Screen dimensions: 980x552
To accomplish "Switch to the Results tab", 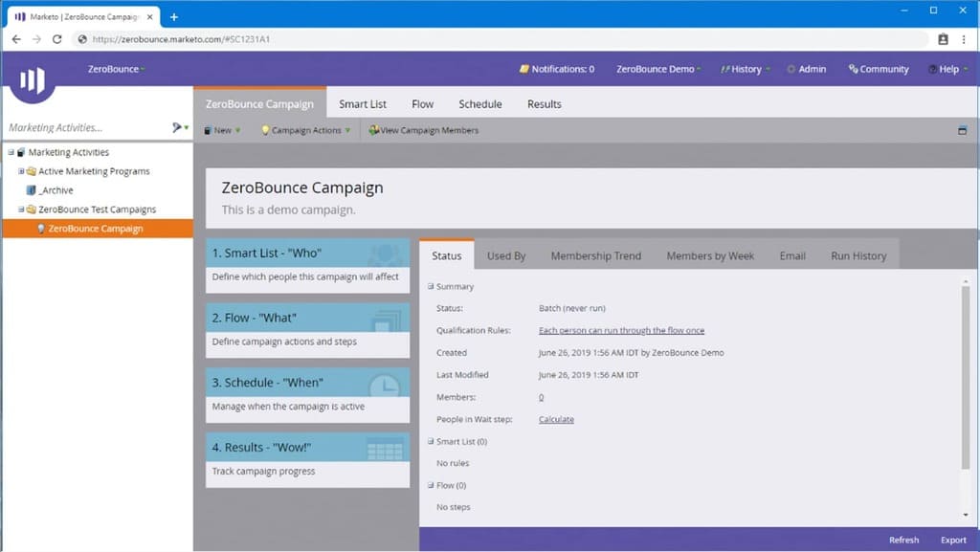I will tap(545, 103).
